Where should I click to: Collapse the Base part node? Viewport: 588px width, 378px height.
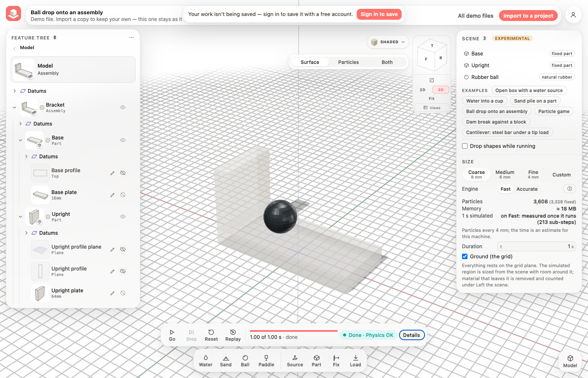point(21,140)
